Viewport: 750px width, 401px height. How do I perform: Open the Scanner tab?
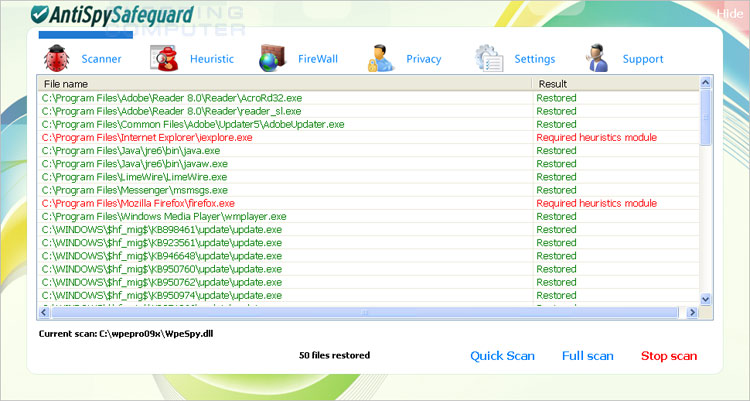pyautogui.click(x=101, y=59)
